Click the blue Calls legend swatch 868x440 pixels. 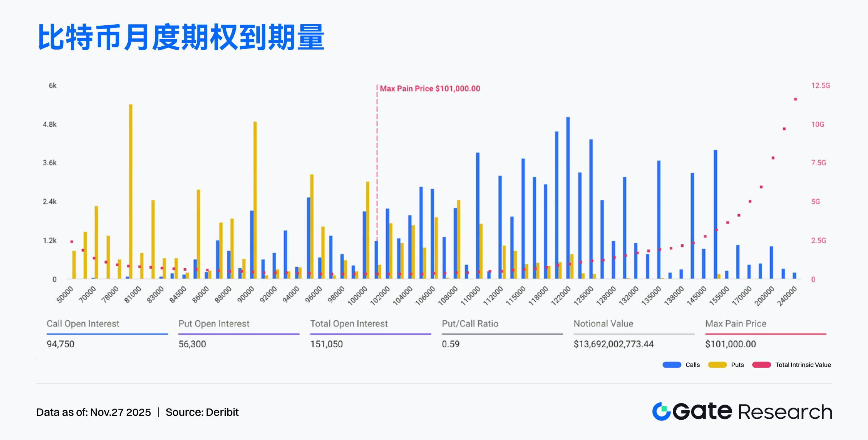(x=672, y=365)
